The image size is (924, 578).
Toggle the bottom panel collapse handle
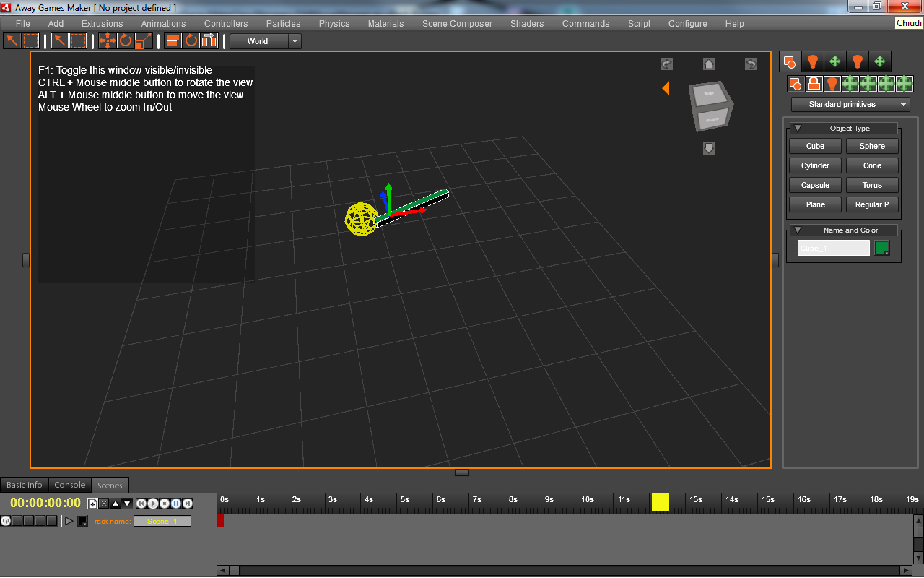[462, 473]
